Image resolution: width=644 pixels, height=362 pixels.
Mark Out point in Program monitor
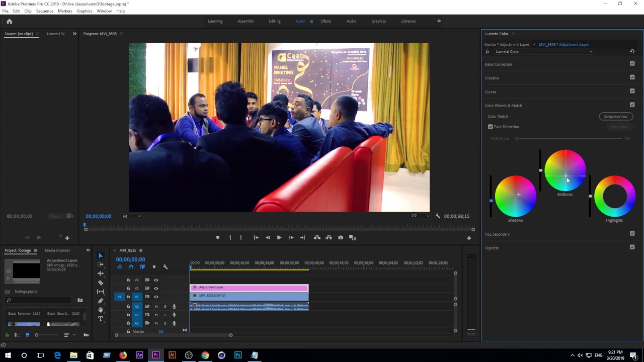coord(241,238)
